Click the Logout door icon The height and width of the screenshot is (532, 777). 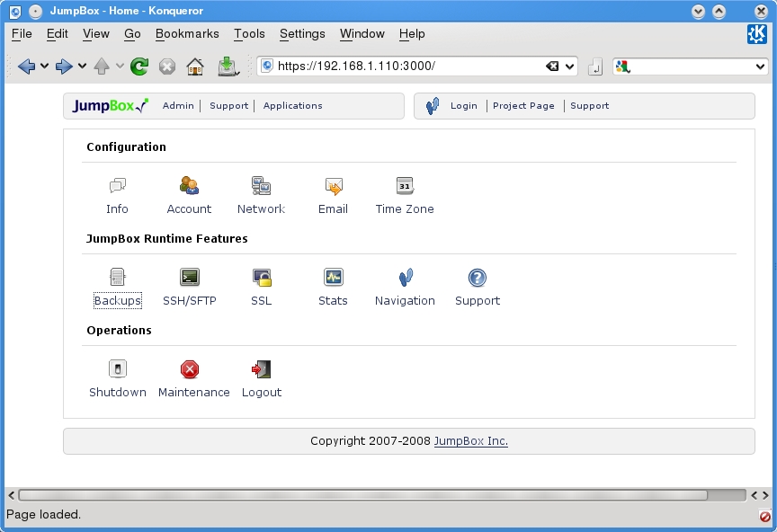point(262,369)
